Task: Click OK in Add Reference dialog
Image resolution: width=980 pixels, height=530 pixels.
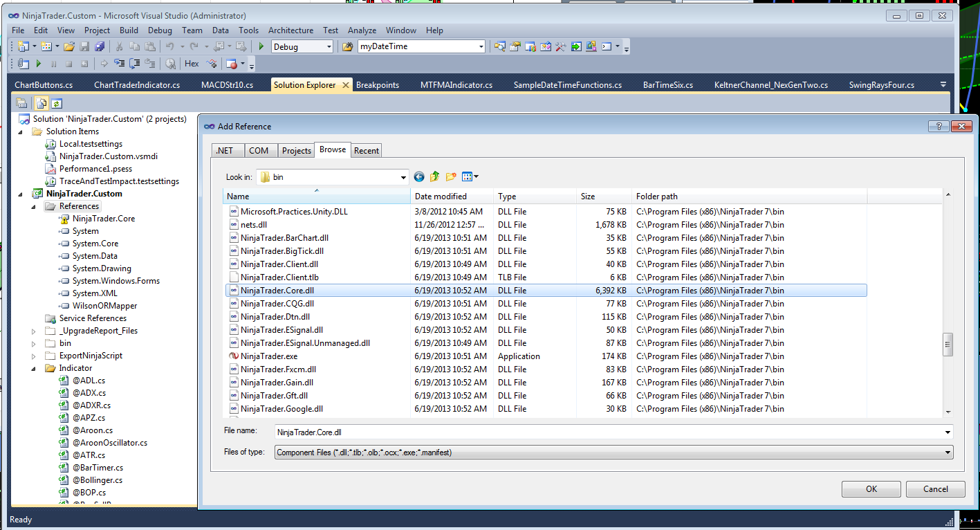Action: 871,489
